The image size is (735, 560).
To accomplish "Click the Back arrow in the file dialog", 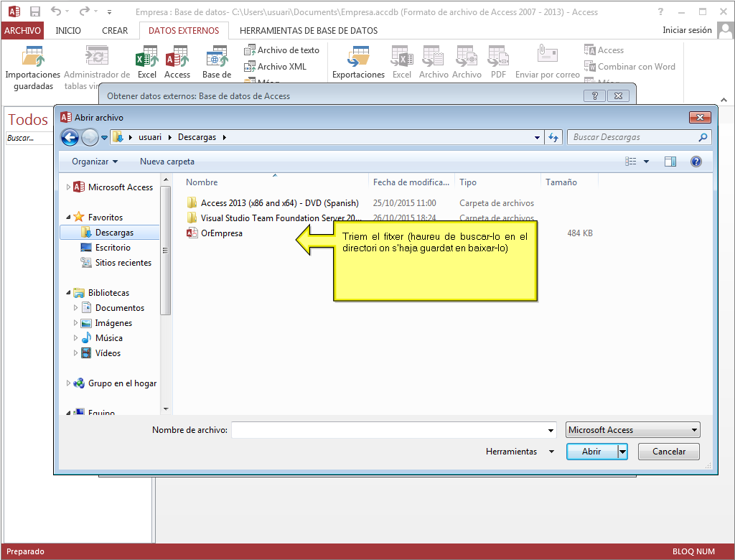I will 70,137.
